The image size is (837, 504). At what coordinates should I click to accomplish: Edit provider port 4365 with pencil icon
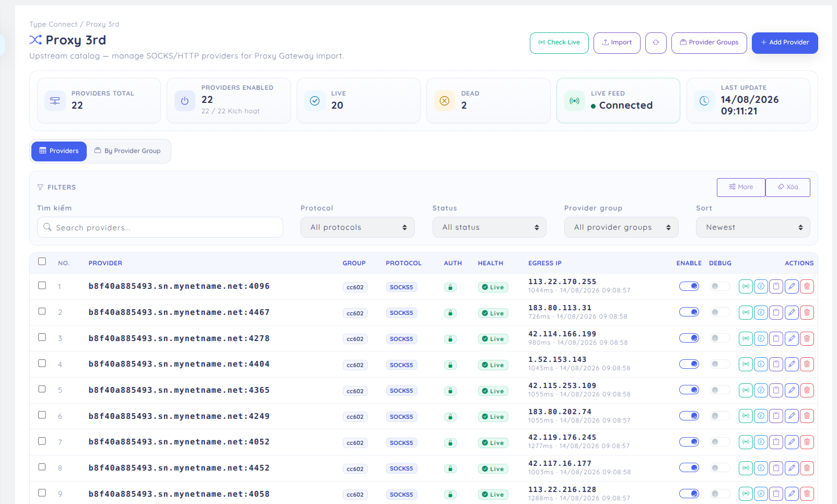coord(792,390)
